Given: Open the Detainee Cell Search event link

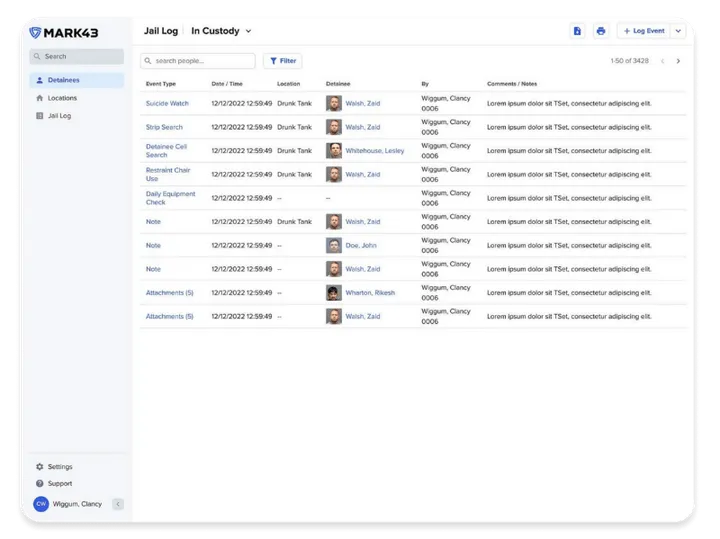Looking at the screenshot, I should click(166, 151).
